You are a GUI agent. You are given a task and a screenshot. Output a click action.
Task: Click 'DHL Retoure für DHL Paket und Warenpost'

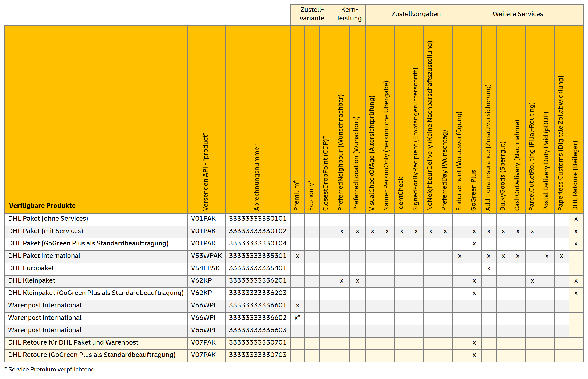coord(73,342)
